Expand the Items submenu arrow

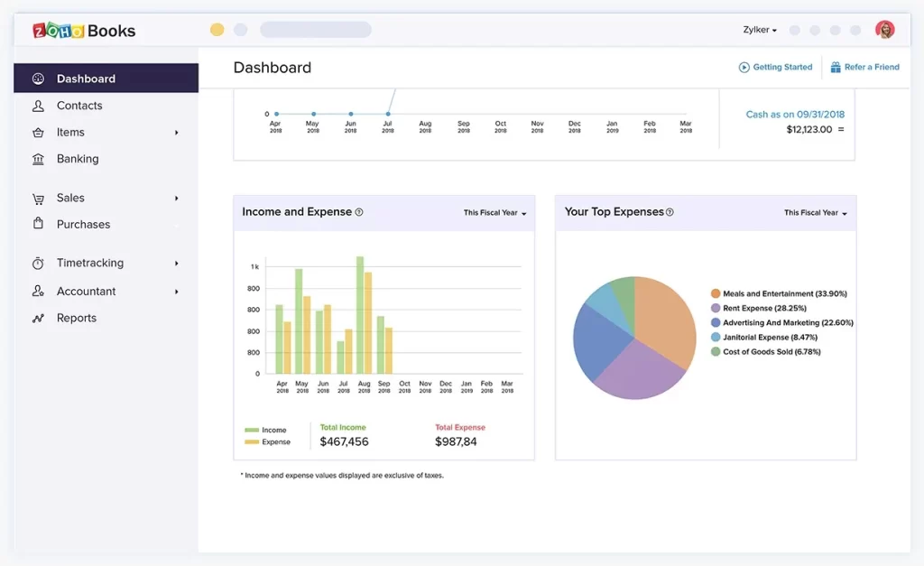tap(177, 133)
